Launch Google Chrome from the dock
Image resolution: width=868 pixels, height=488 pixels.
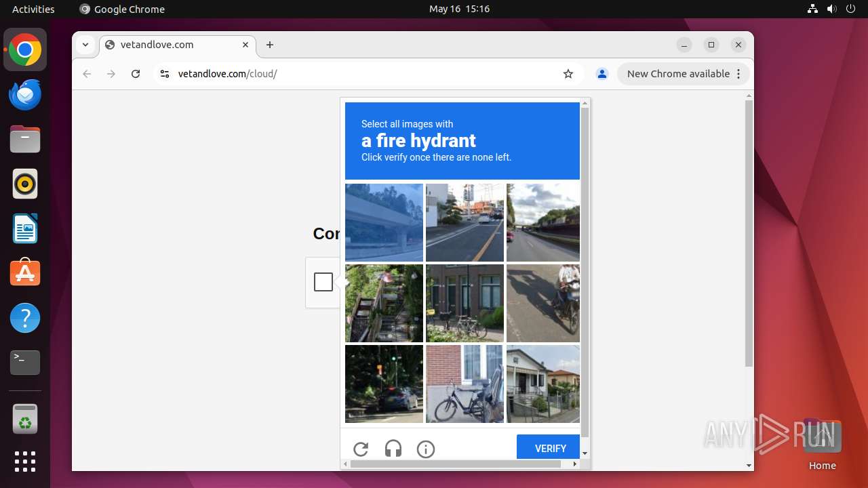(x=25, y=49)
